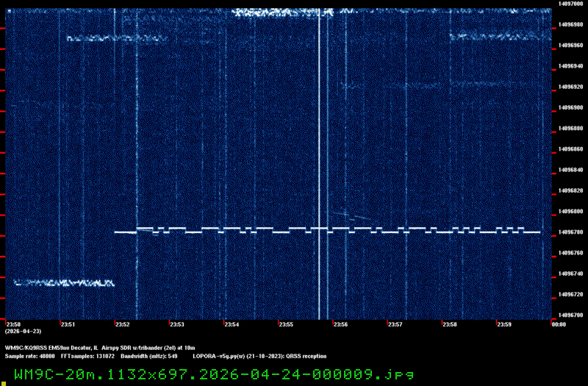Image resolution: width=588 pixels, height=386 pixels.
Task: Click the FFTsamples: 131072 text
Action: pyautogui.click(x=87, y=357)
